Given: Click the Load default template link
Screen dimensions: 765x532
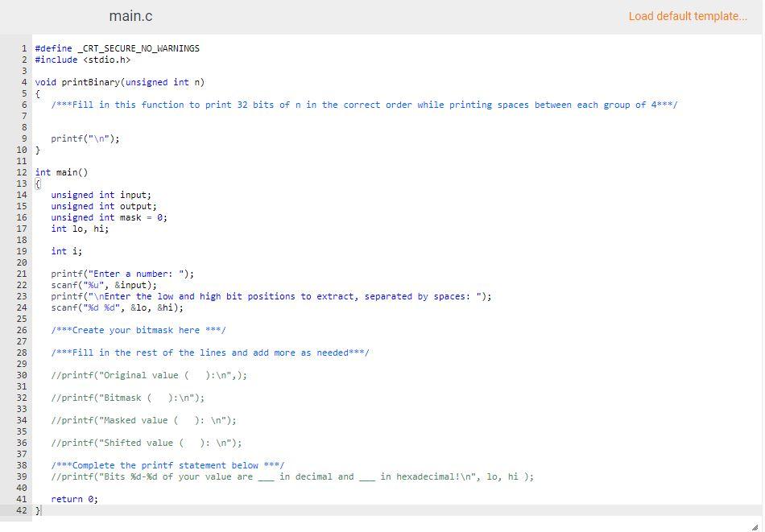Looking at the screenshot, I should click(688, 16).
